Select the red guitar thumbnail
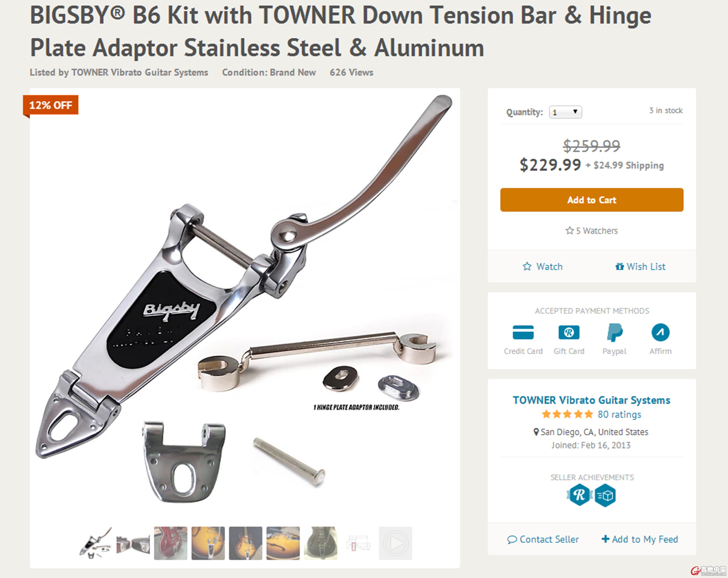Viewport: 728px width, 578px height. tap(171, 543)
